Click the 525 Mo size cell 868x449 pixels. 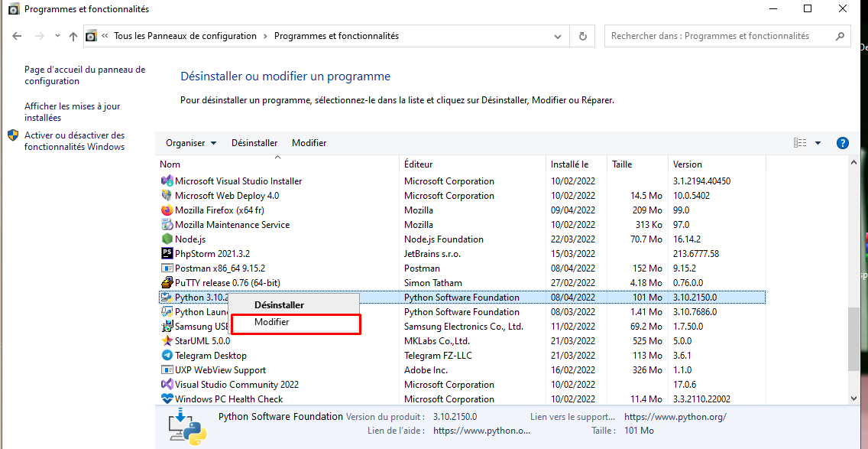[x=646, y=341]
